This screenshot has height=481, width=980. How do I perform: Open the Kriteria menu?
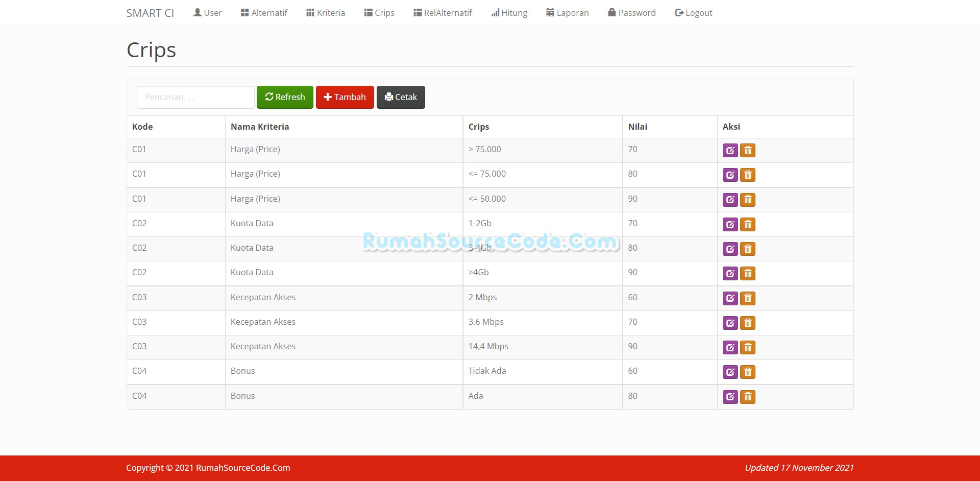[325, 13]
